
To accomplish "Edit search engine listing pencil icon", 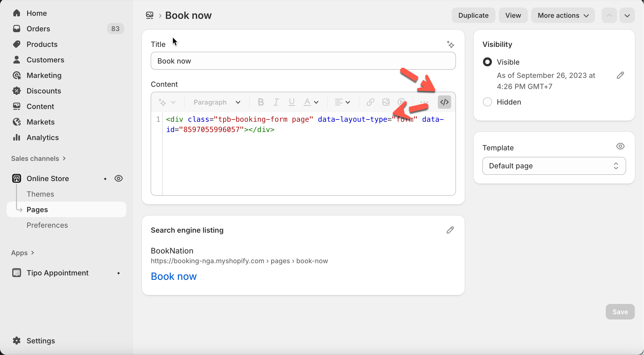I will click(450, 230).
